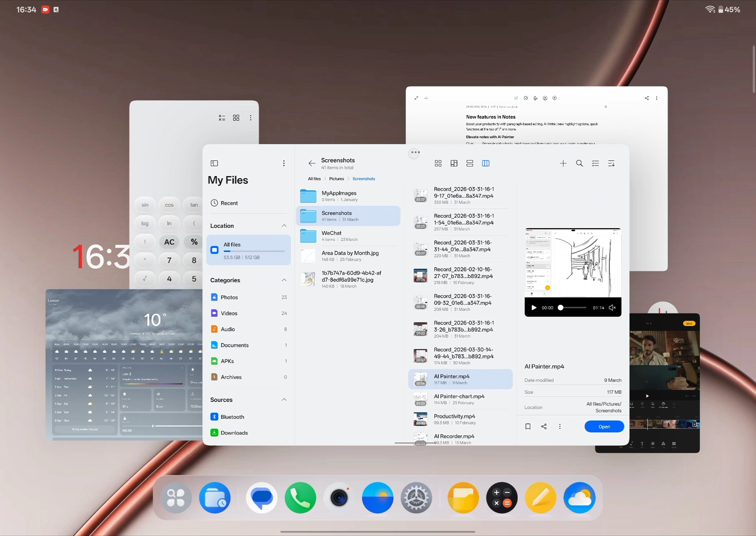Go back from the Screenshots folder

[312, 163]
